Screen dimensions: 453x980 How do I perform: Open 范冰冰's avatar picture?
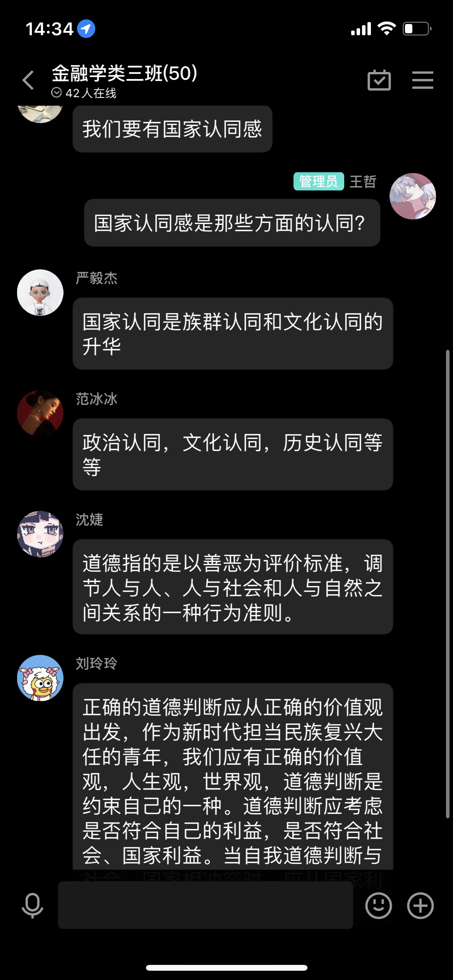(40, 413)
